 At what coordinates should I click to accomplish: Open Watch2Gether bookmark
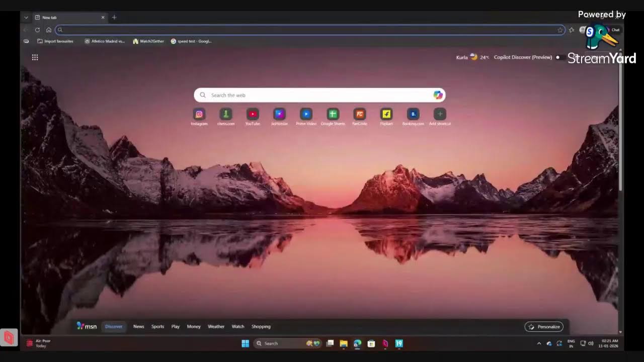148,41
